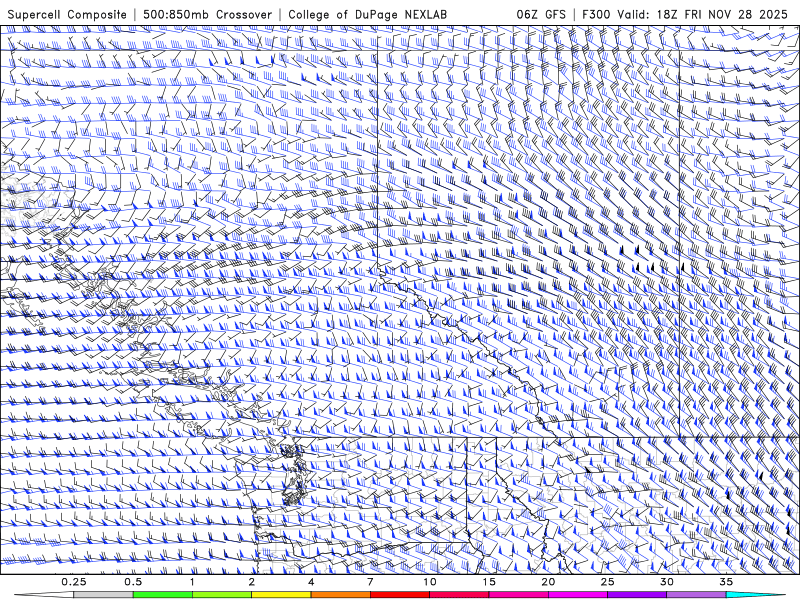Click the legend value 20
The image size is (800, 600).
[x=548, y=582]
